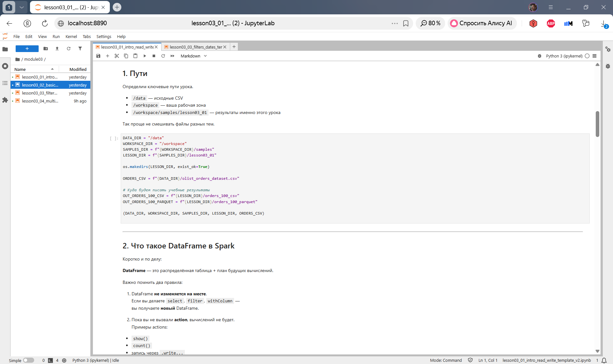The image size is (613, 364).
Task: Run the selected cell with play icon
Action: [145, 56]
